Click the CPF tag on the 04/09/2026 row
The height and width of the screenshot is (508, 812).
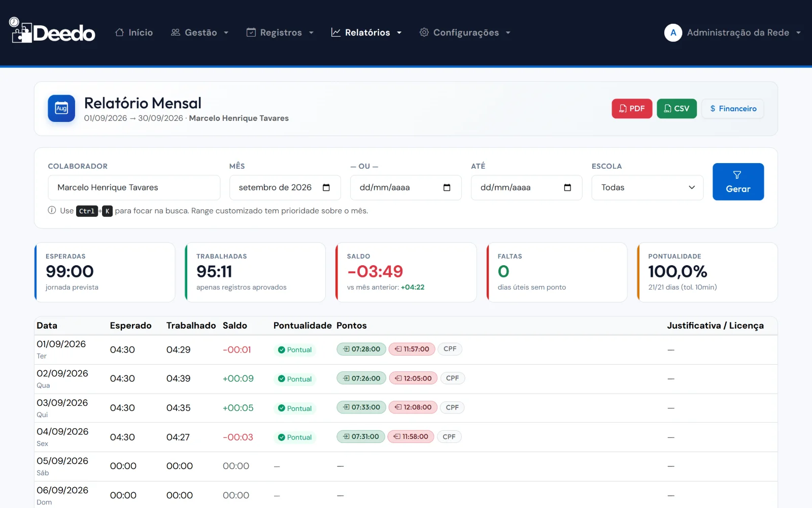[449, 437]
